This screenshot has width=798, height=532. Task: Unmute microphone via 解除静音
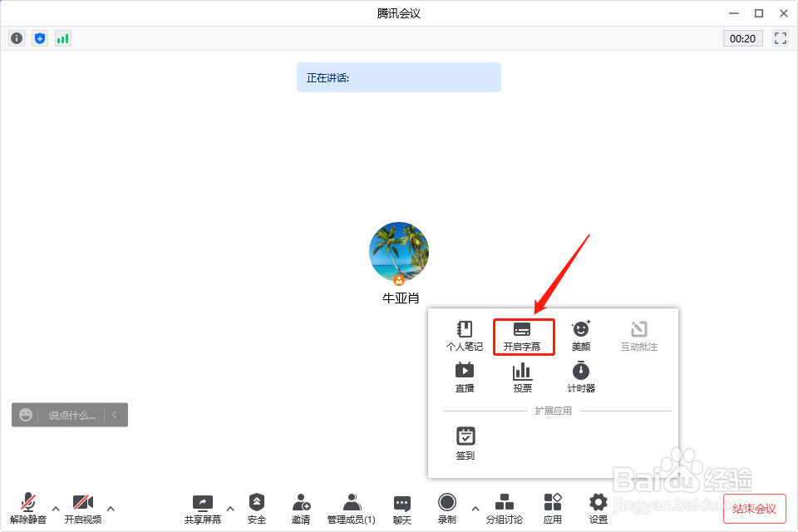click(28, 509)
